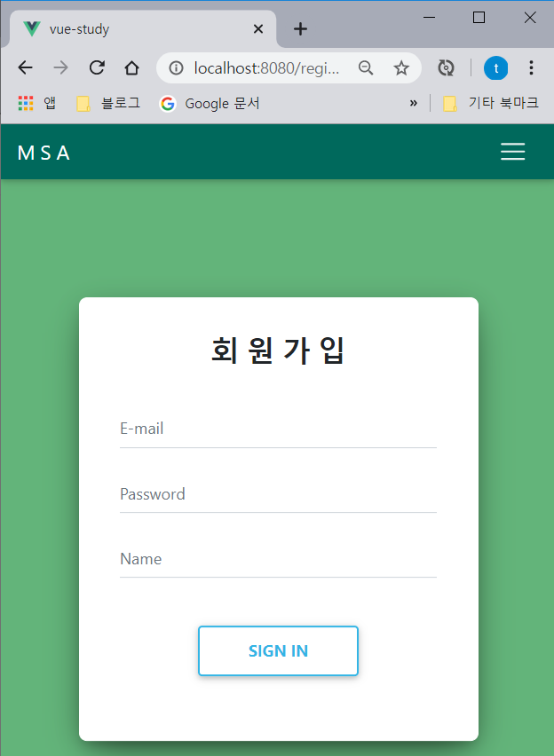Open the zoom magnifier in address bar
Screen dimensions: 554x756
pyautogui.click(x=366, y=68)
